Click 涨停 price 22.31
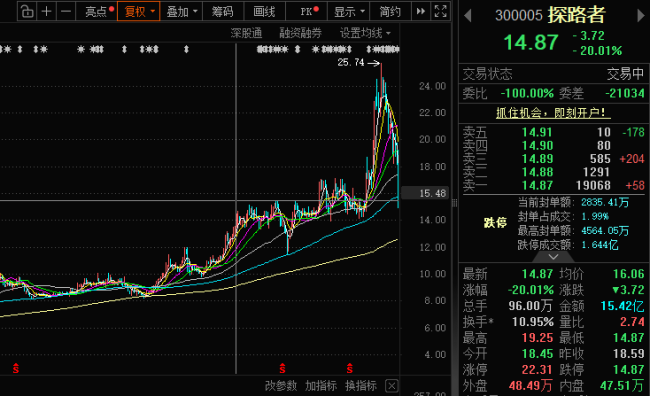Viewport: 650px width, 396px height. point(537,369)
